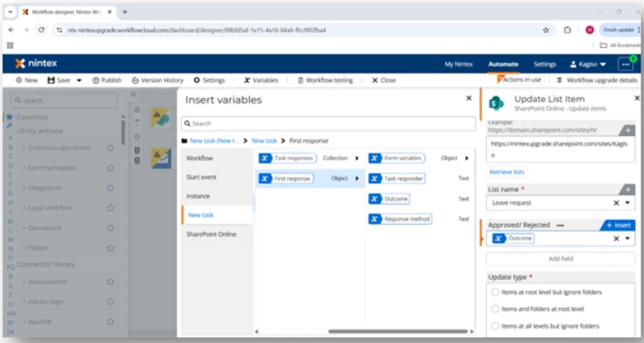Screen dimensions: 644x343
Task: Open a new browser tab
Action: (x=125, y=12)
